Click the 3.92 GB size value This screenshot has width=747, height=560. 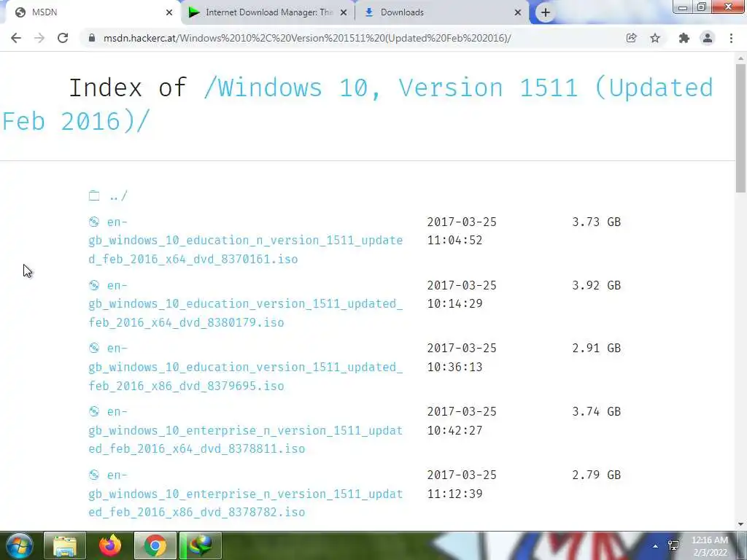(597, 285)
